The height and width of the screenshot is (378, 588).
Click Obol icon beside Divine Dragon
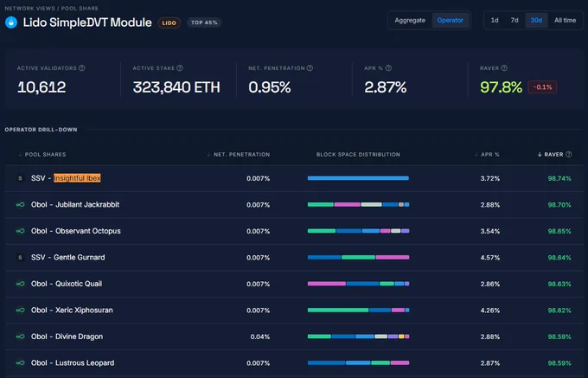pos(20,336)
